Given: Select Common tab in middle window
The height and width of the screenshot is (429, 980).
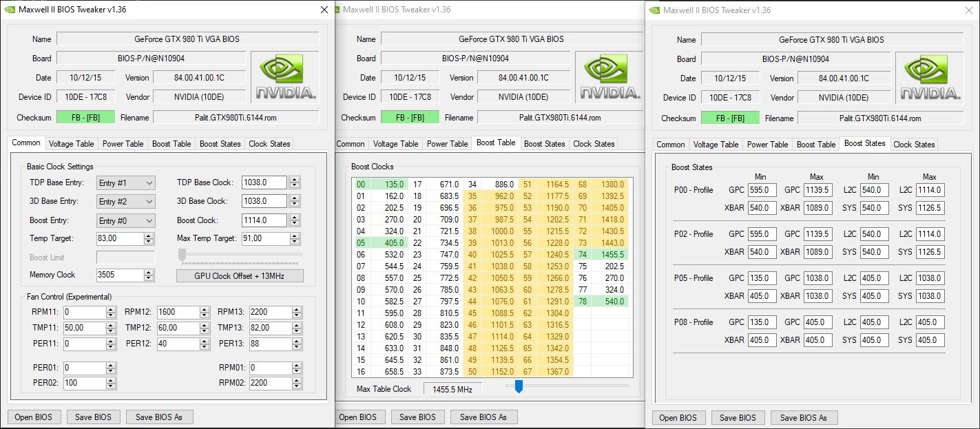Looking at the screenshot, I should point(351,144).
